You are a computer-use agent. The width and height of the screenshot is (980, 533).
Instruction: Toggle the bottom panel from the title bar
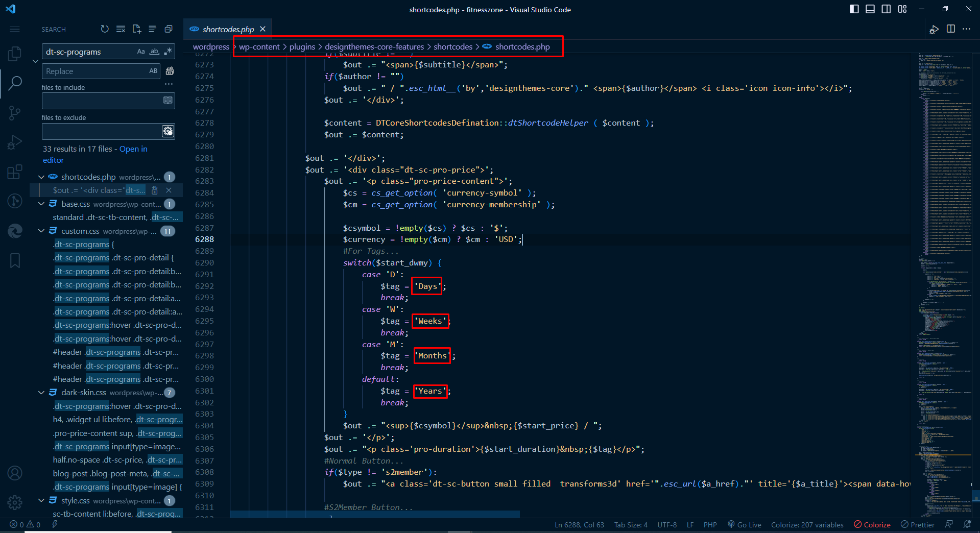coord(870,9)
